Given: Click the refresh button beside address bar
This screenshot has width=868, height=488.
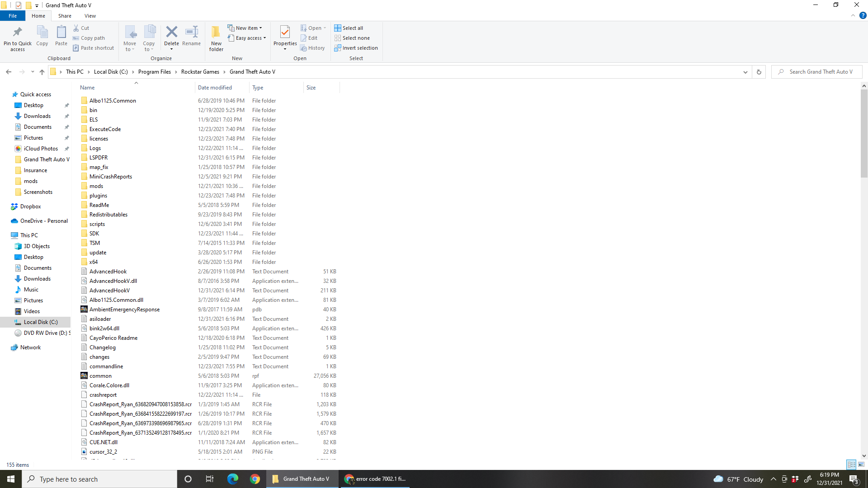Looking at the screenshot, I should [759, 72].
